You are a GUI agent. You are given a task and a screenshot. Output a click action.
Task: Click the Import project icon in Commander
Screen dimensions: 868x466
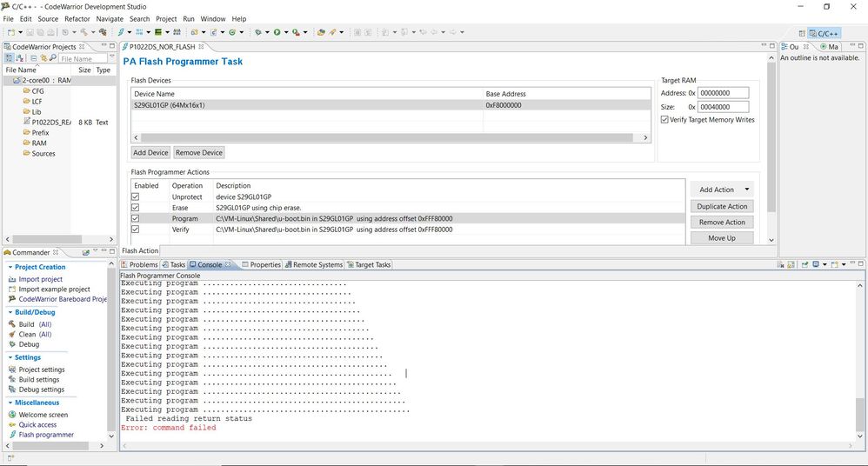point(12,279)
